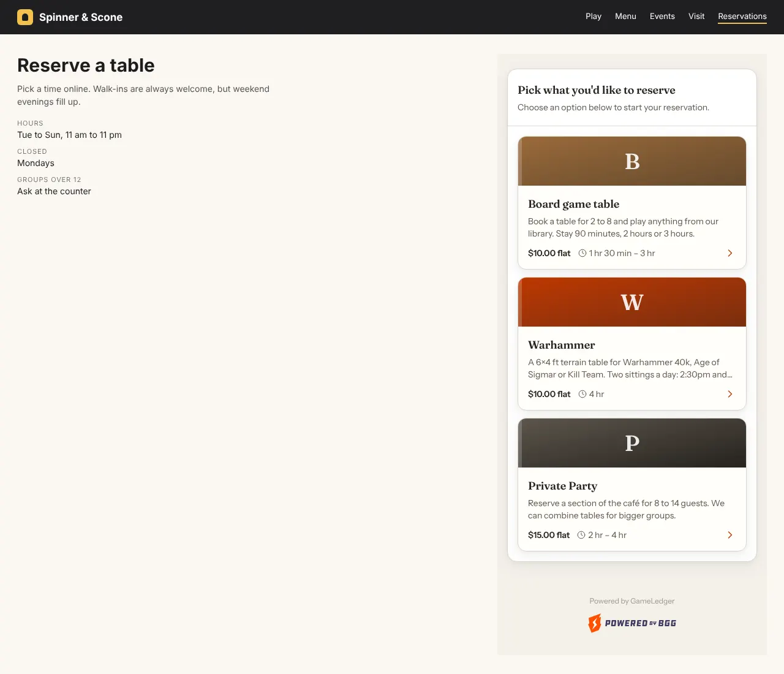Click the Tue to Sun hours text
784x674 pixels.
coord(69,135)
